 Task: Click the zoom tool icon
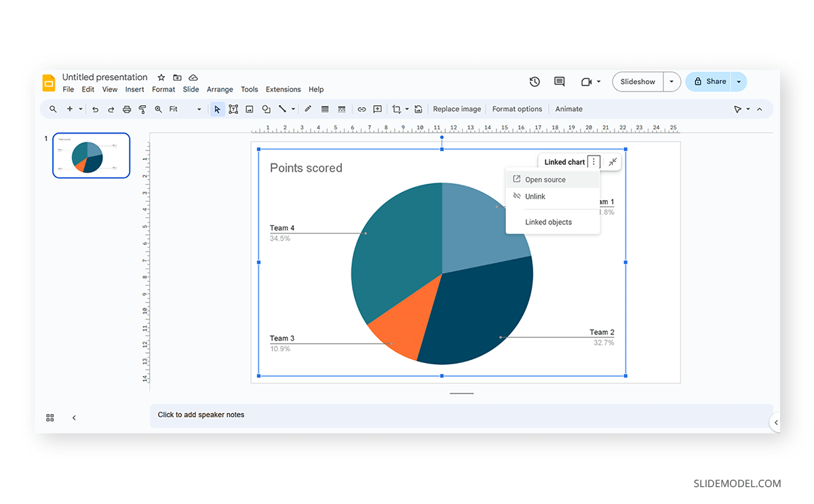point(158,109)
